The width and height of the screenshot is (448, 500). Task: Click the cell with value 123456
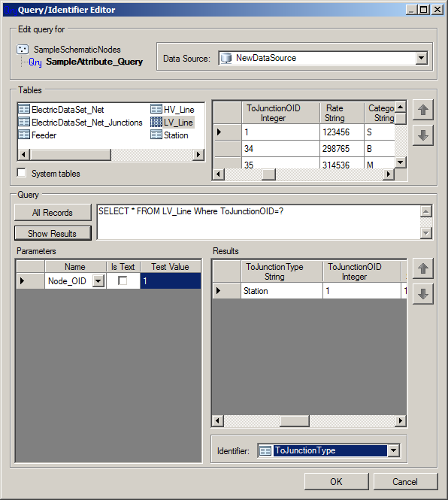(x=342, y=132)
